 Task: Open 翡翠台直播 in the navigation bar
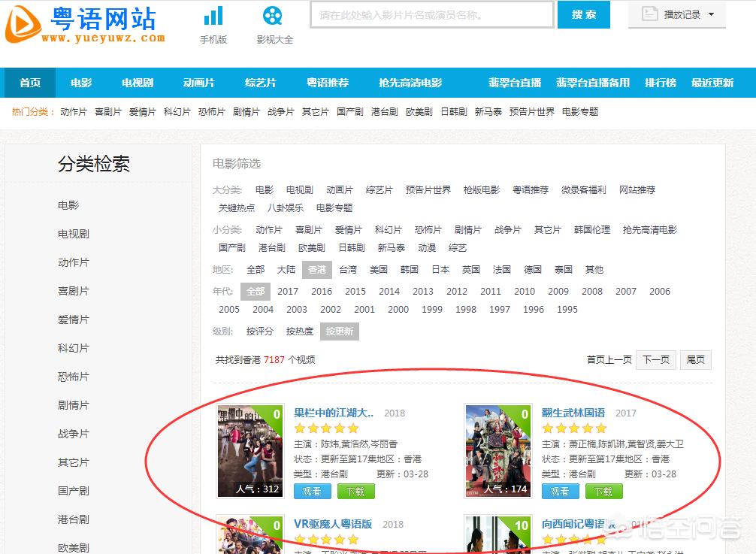click(515, 83)
